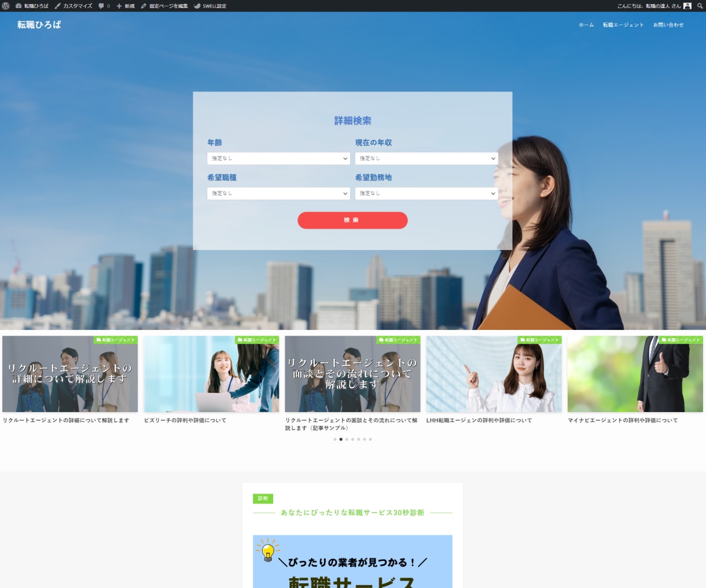Image resolution: width=706 pixels, height=588 pixels.
Task: Click the admin bar search magnifier icon
Action: click(x=700, y=6)
